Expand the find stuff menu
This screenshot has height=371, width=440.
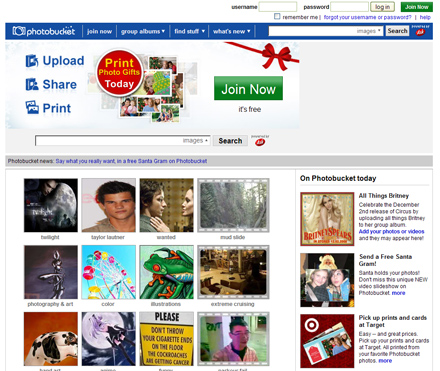click(x=189, y=31)
